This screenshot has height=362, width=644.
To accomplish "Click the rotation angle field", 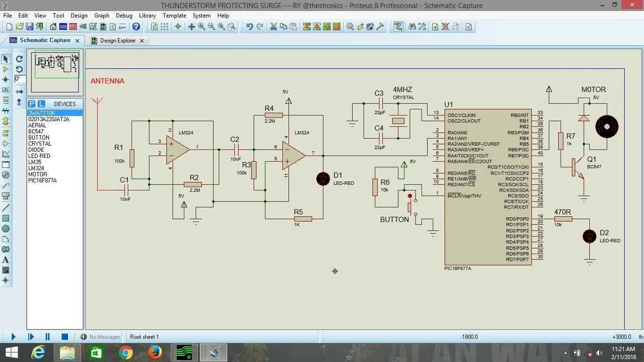I will point(19,79).
